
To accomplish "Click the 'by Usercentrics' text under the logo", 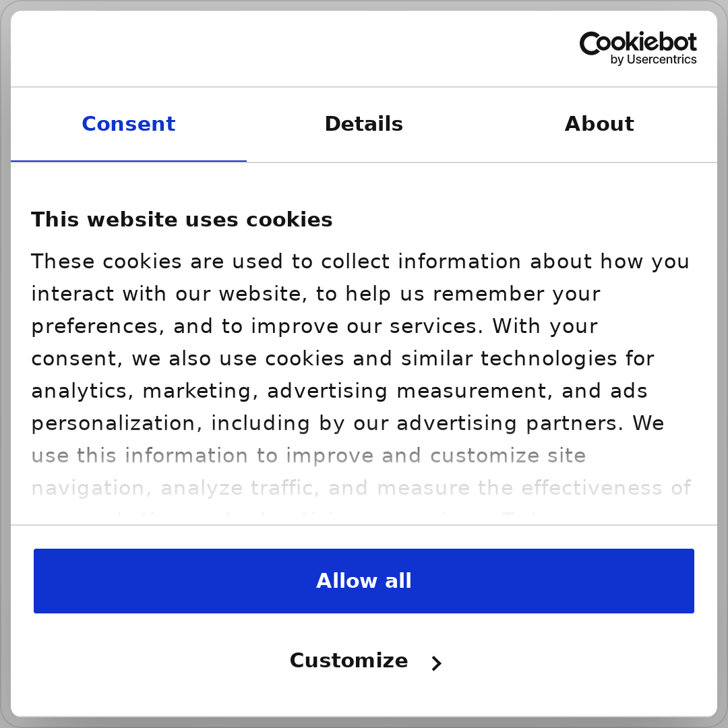I will (653, 60).
